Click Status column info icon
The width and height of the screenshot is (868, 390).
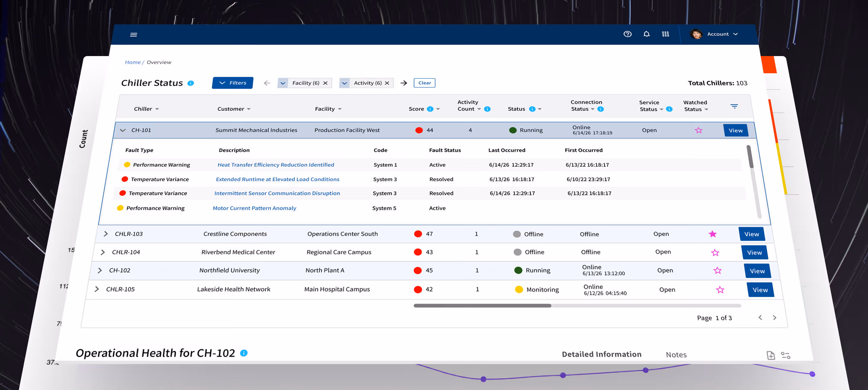[532, 109]
